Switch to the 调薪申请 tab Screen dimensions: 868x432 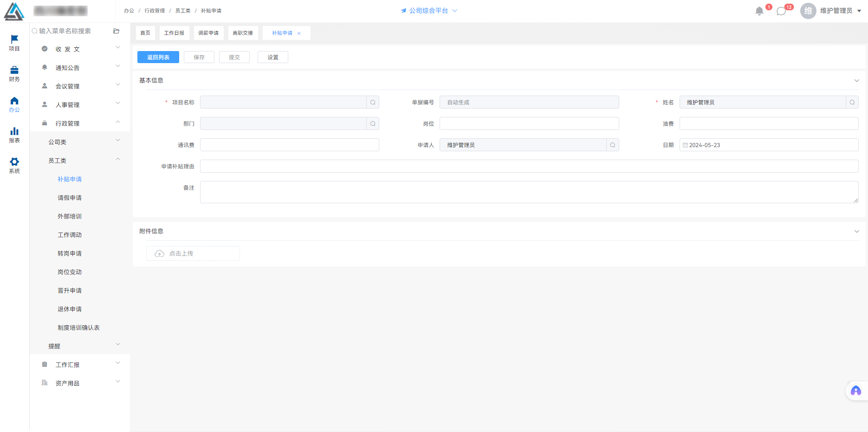[x=208, y=33]
